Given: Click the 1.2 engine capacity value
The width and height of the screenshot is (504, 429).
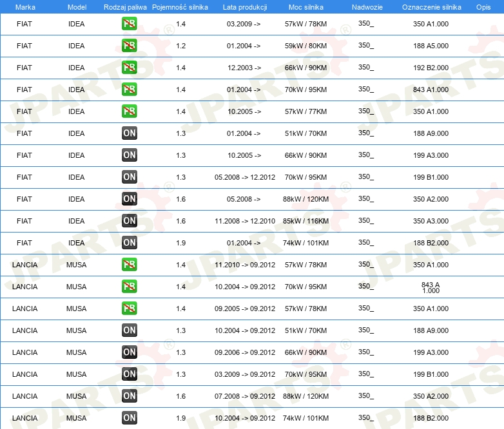Looking at the screenshot, I should pos(180,46).
